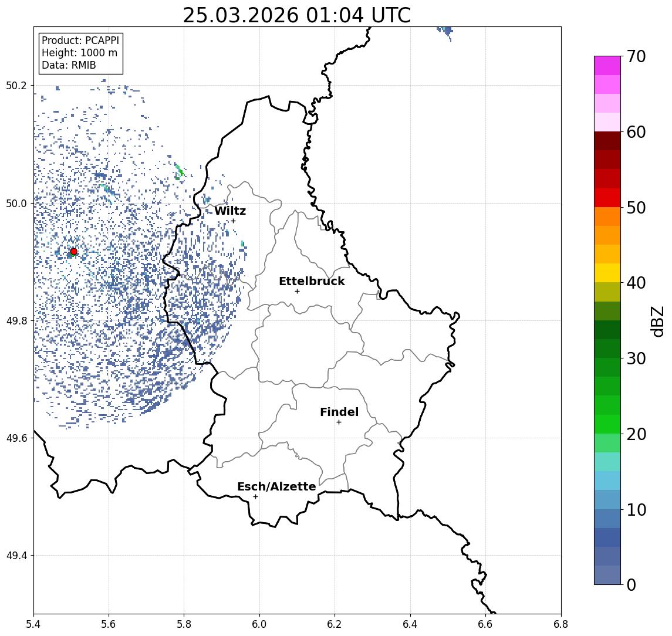Click latitude axis label 49.8
The image size is (672, 636).
(16, 320)
